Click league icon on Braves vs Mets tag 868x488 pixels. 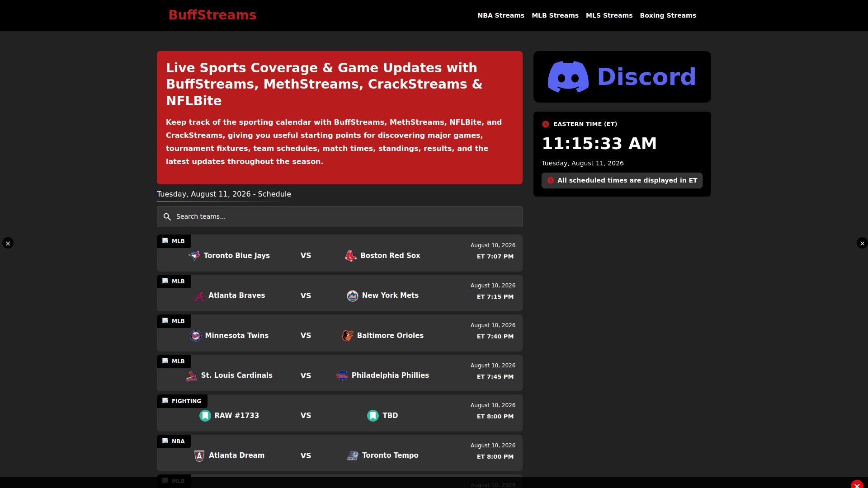pyautogui.click(x=165, y=281)
